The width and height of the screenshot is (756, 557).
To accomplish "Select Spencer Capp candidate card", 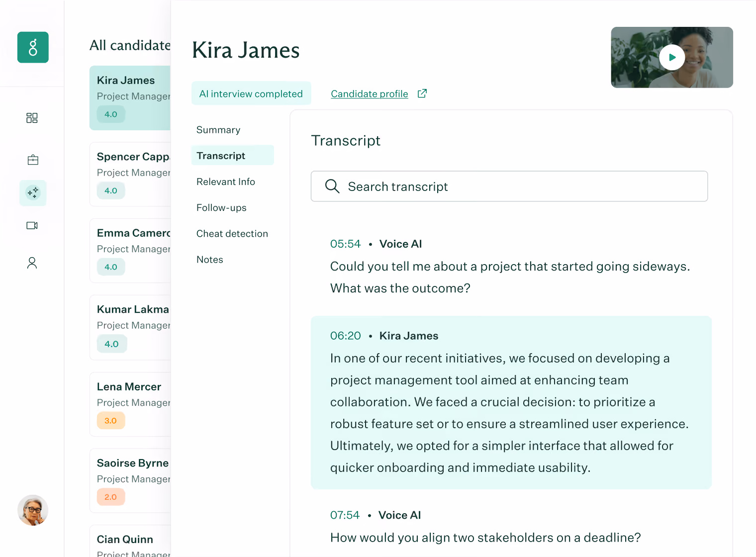I will point(130,174).
